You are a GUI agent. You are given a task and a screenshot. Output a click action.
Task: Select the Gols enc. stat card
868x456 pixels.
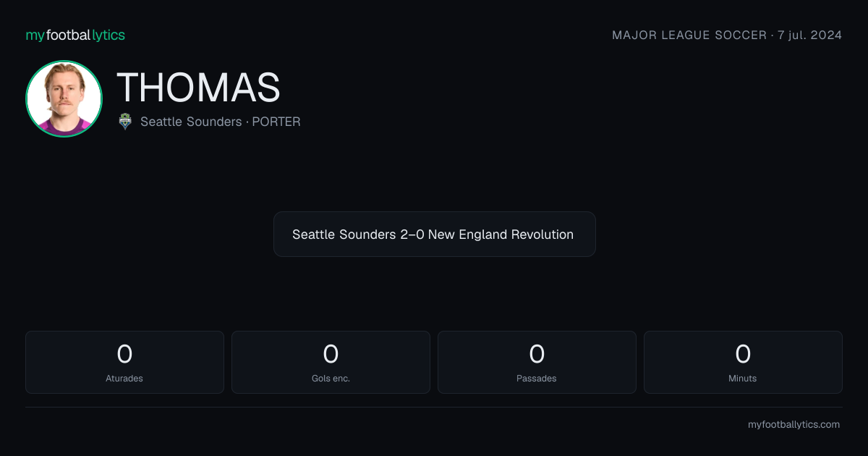(x=331, y=362)
